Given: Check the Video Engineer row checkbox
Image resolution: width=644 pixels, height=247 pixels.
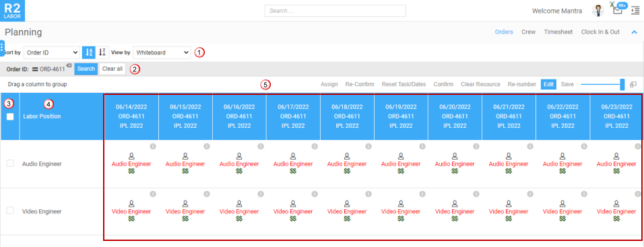Looking at the screenshot, I should [10, 211].
